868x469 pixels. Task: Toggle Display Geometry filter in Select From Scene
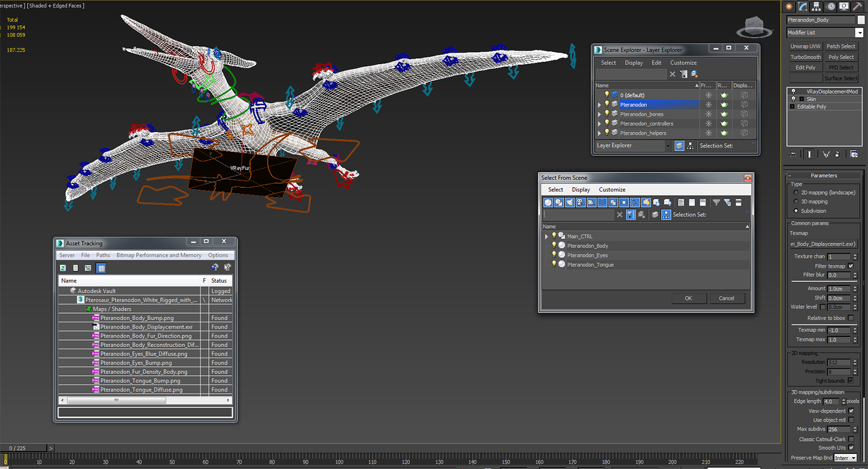548,202
